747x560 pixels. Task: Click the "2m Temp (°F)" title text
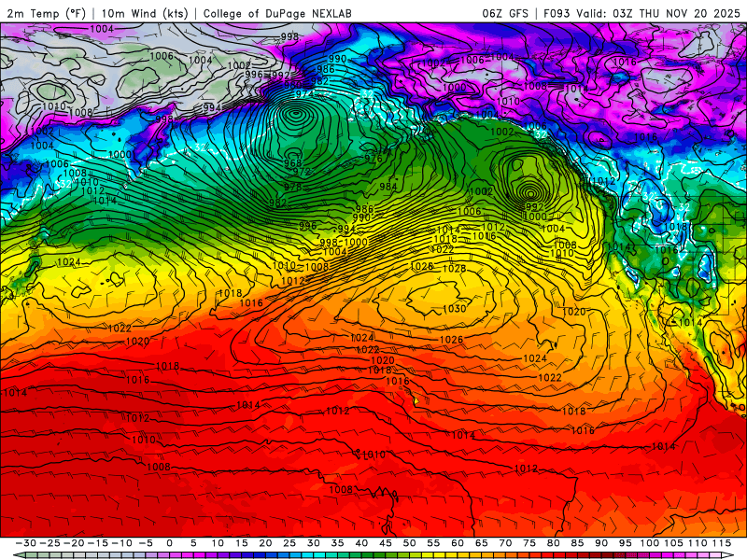tap(46, 13)
